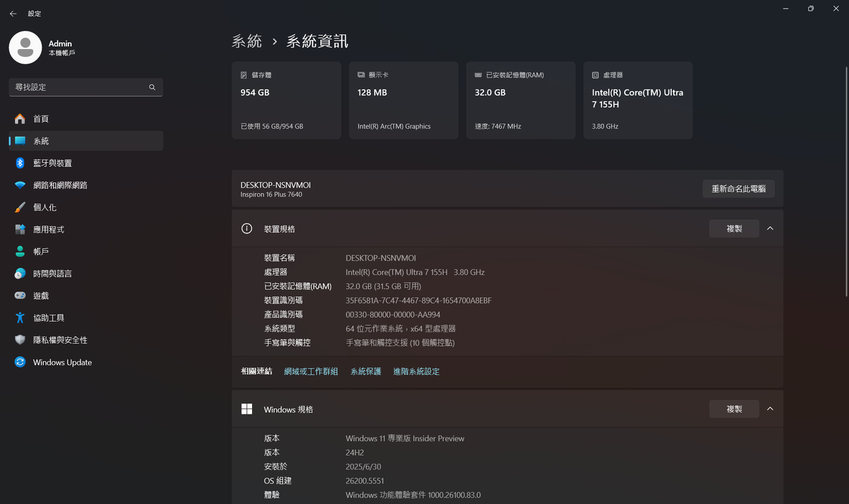Click the 本機帳戶 label under Admin
849x504 pixels.
coord(62,53)
